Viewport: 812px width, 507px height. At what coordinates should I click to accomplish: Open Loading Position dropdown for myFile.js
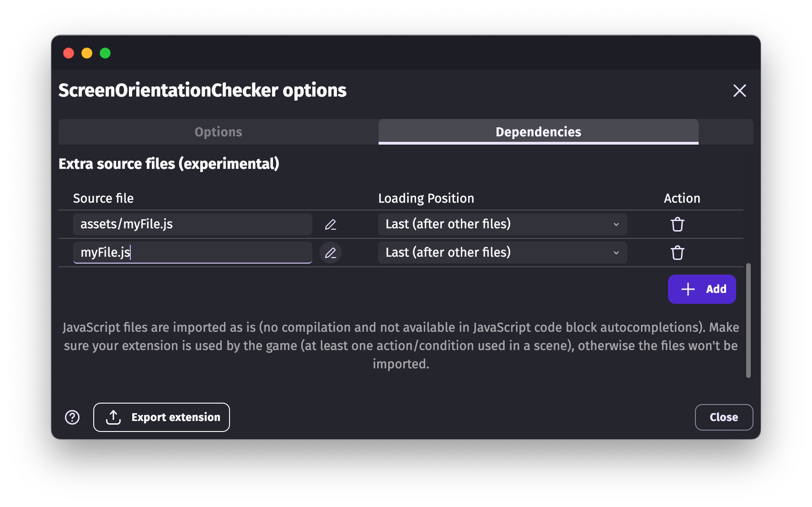click(x=502, y=252)
